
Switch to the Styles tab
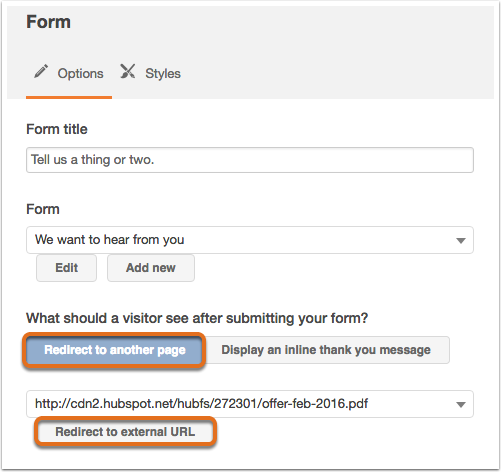click(x=151, y=73)
